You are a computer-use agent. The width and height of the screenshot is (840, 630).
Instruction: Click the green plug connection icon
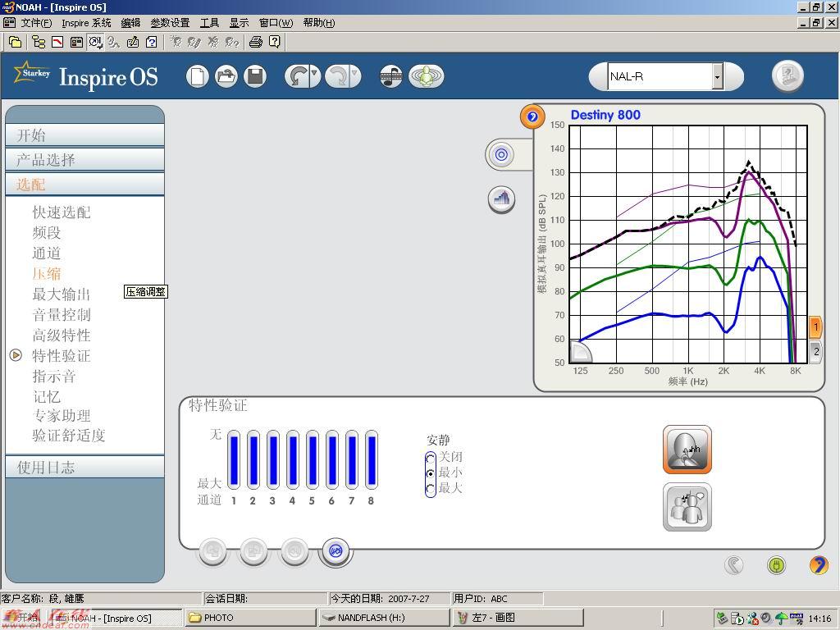coord(776,564)
